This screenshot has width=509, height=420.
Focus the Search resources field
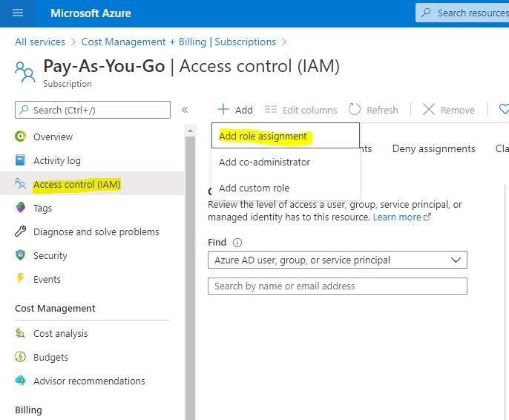pyautogui.click(x=462, y=13)
